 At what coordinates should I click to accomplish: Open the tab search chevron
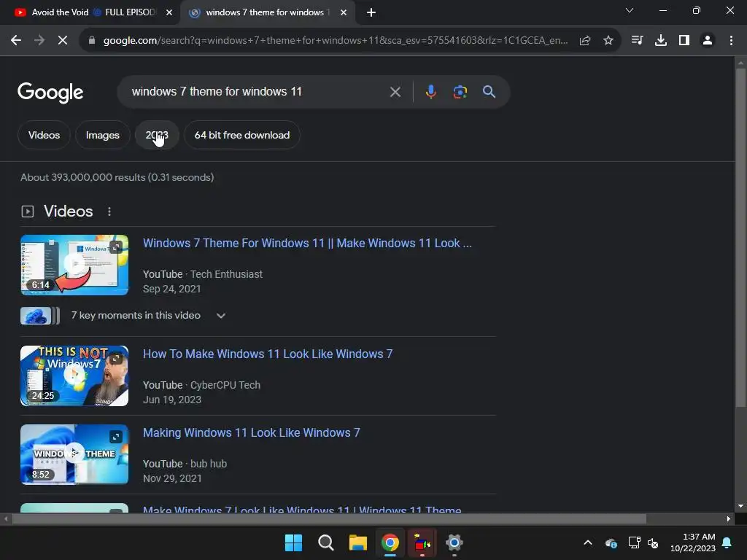630,10
